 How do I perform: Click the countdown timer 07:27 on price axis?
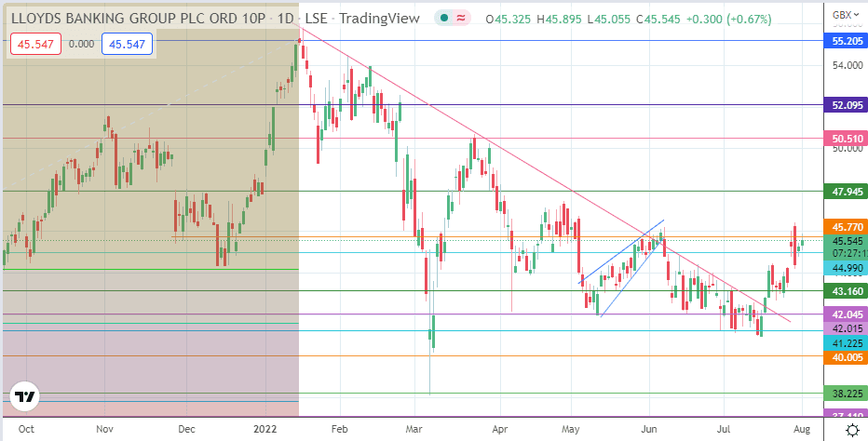pos(846,253)
